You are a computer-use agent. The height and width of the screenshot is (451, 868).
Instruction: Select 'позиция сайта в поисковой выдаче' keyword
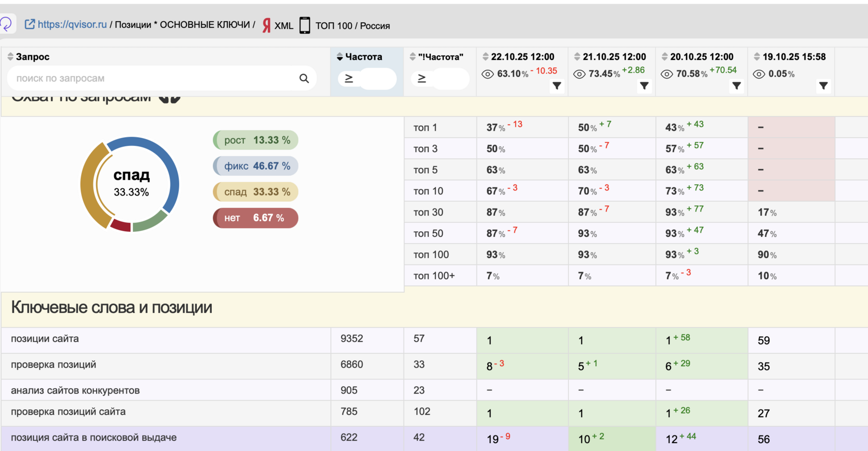94,438
